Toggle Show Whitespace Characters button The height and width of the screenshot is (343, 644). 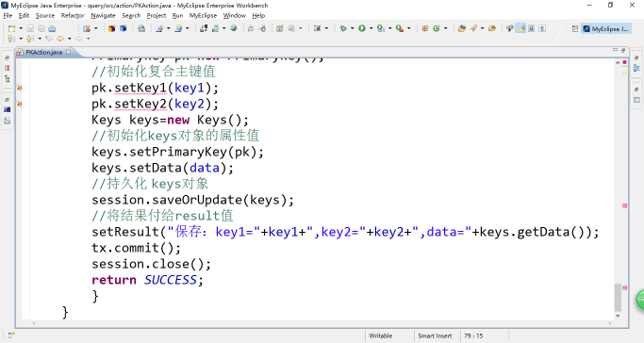[x=542, y=28]
